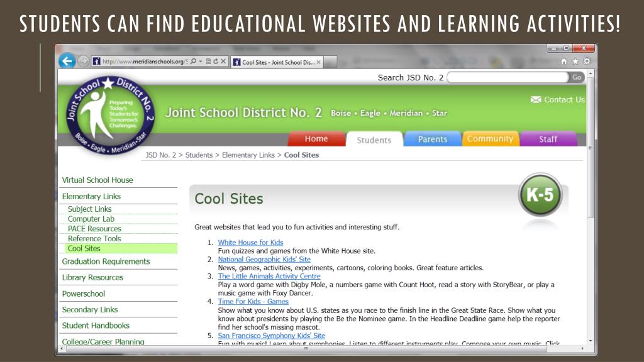
Task: Click the Joint School District No. 2 logo
Action: (x=110, y=115)
